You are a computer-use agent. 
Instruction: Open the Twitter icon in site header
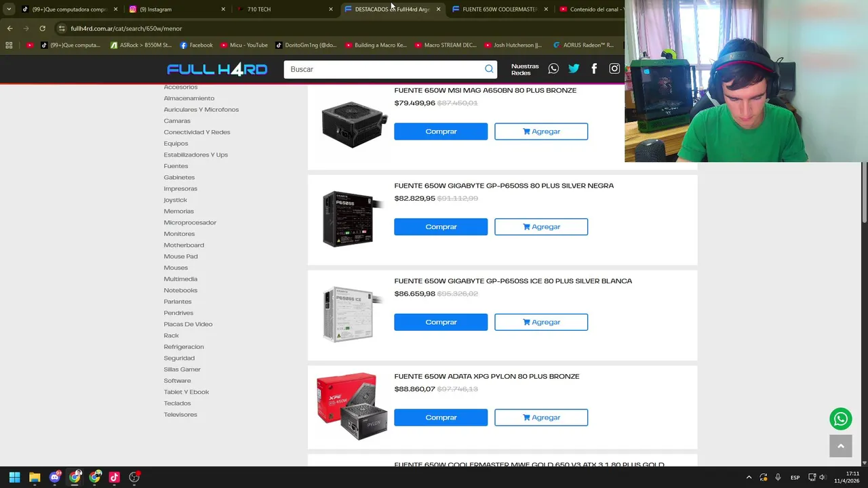pyautogui.click(x=574, y=68)
